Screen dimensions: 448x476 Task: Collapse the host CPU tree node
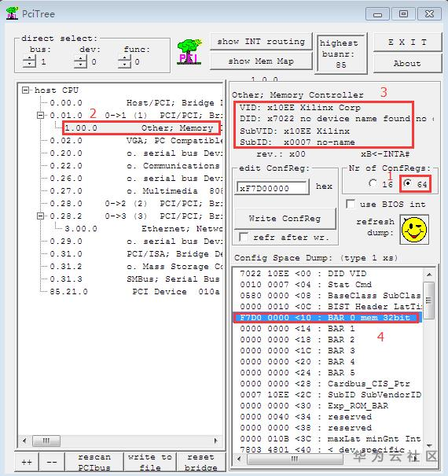[x=26, y=90]
